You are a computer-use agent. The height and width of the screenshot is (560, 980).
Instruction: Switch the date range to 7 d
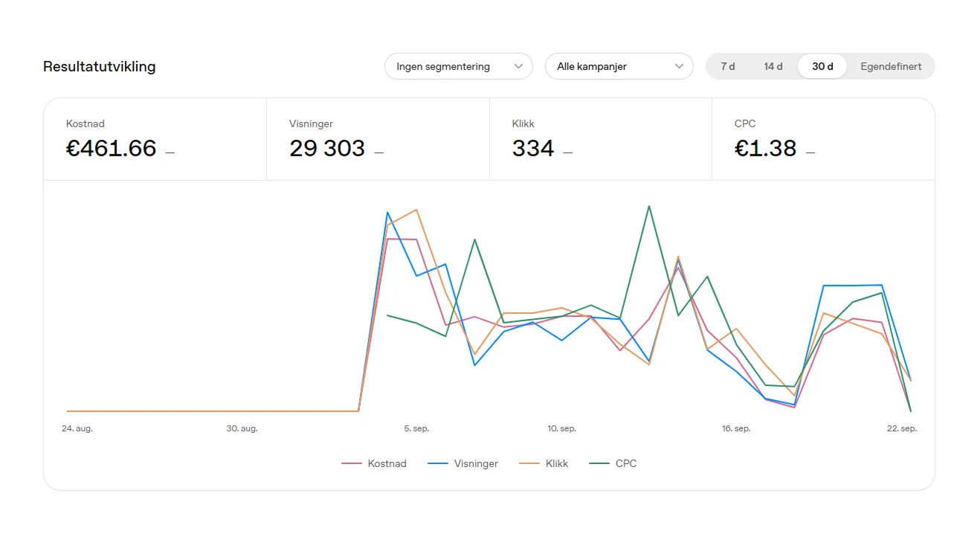click(728, 66)
